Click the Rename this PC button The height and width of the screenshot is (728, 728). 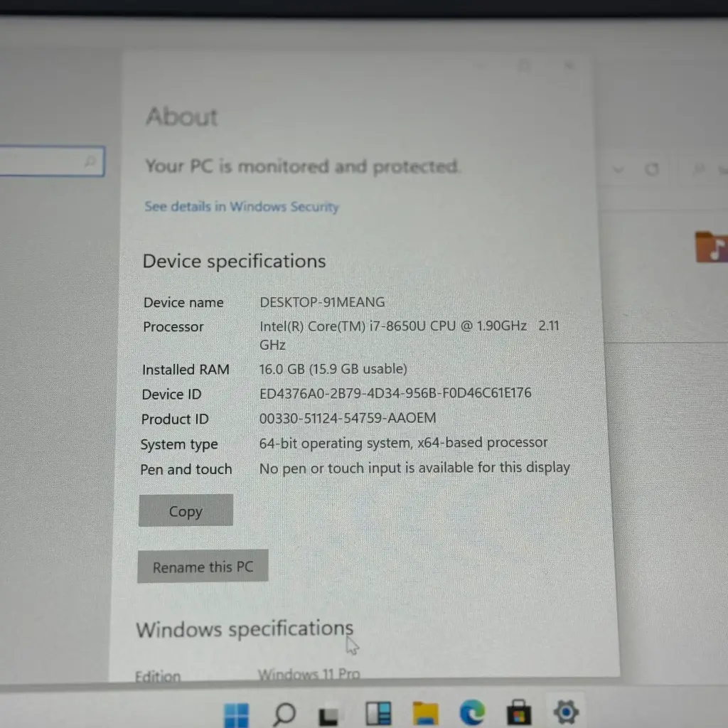pyautogui.click(x=203, y=567)
